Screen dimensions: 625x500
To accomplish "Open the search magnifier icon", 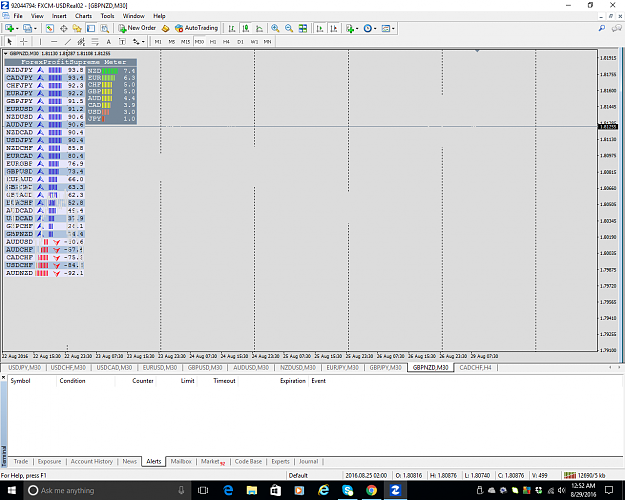I will click(x=602, y=28).
